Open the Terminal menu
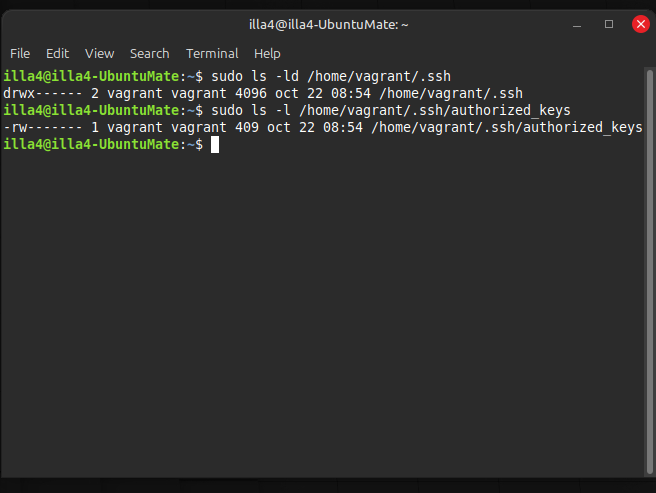The height and width of the screenshot is (493, 656). coord(212,53)
